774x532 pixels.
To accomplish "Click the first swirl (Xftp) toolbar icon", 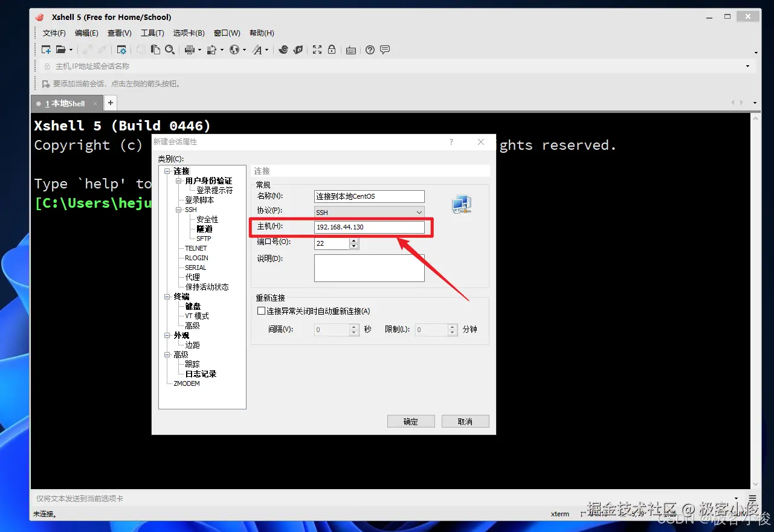I will pos(283,50).
